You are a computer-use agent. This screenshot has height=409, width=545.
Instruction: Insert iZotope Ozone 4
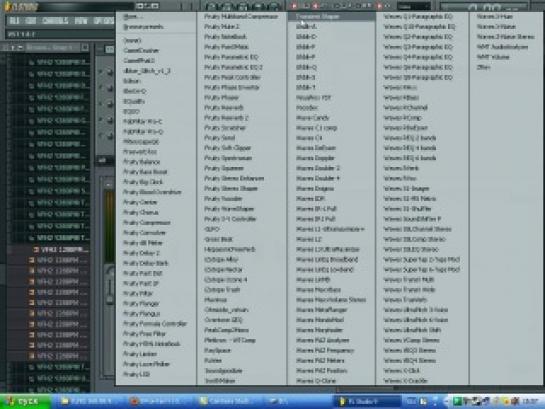226,280
